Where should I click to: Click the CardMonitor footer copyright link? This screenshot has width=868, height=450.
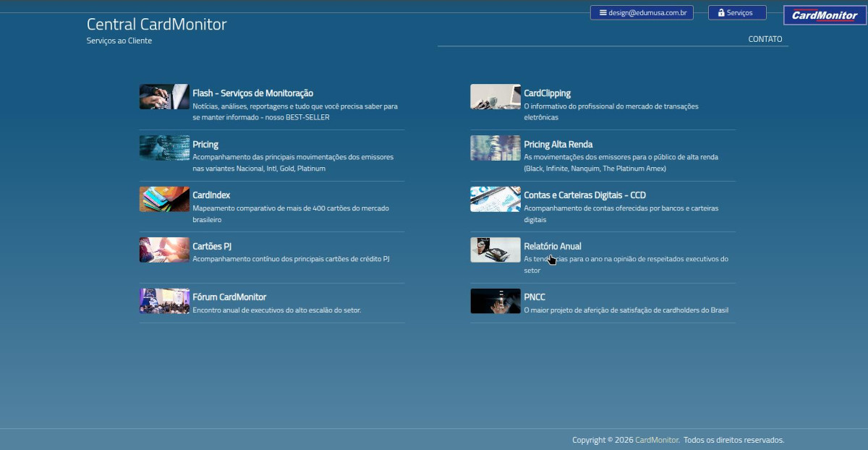click(657, 440)
